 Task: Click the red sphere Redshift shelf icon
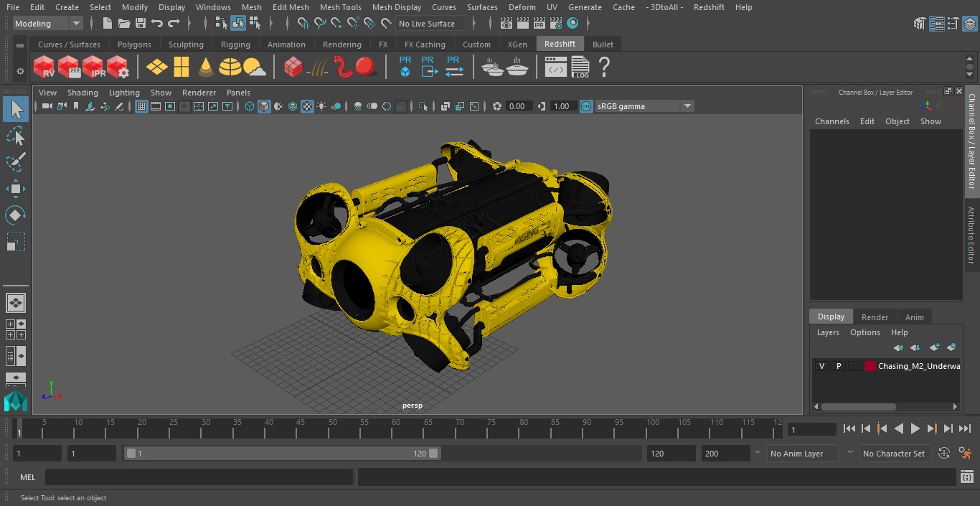point(365,67)
